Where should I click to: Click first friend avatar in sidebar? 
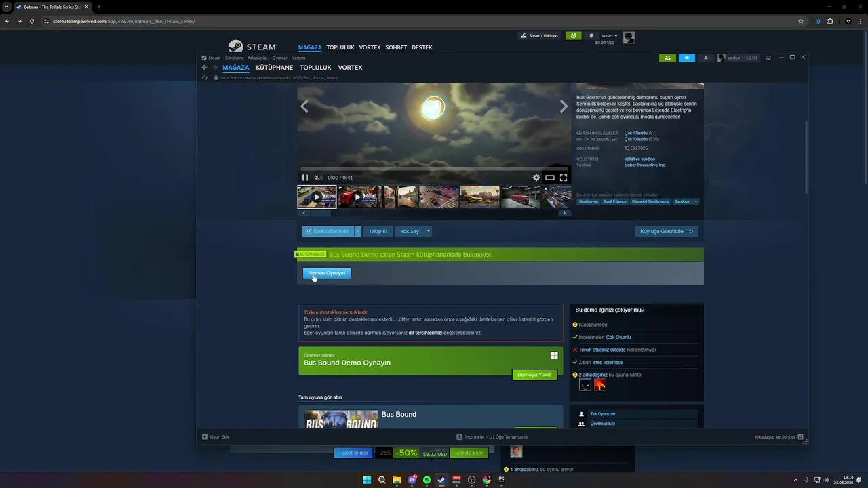click(585, 385)
